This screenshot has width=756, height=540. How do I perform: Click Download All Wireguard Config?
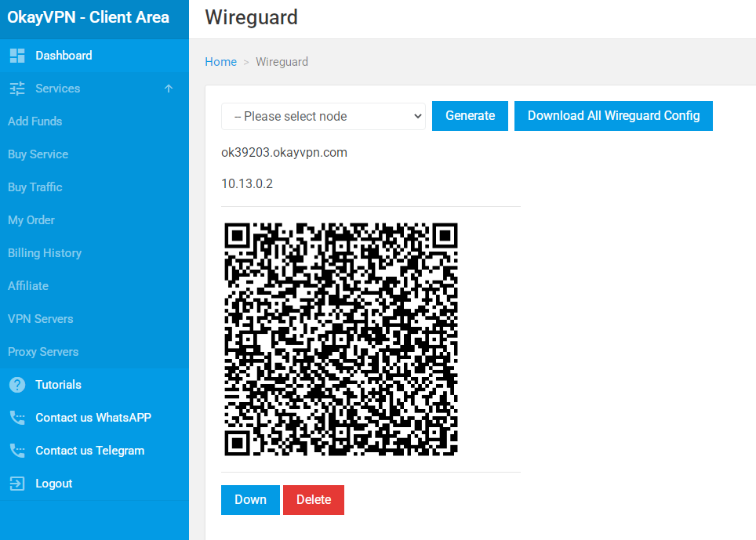(x=613, y=115)
